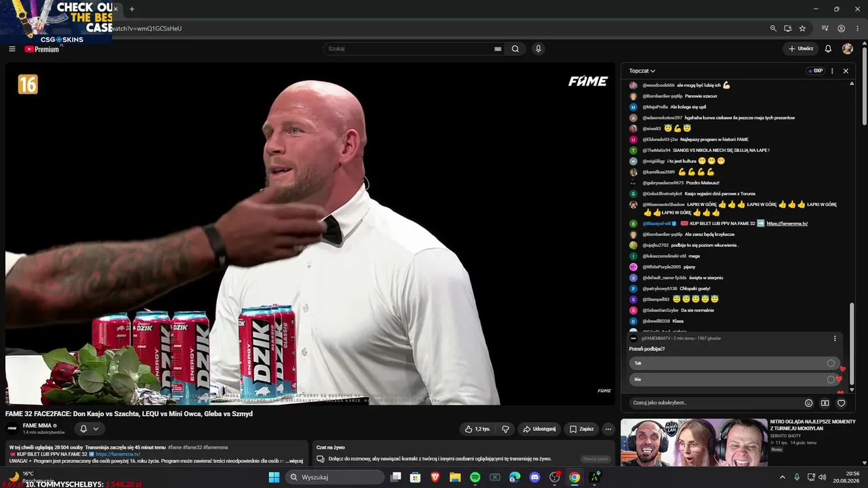
Task: Vote 'Nie' in the poll
Action: 734,380
